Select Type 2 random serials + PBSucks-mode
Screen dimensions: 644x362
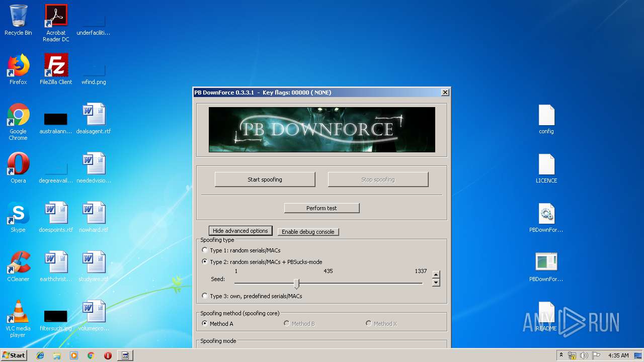coord(262,262)
